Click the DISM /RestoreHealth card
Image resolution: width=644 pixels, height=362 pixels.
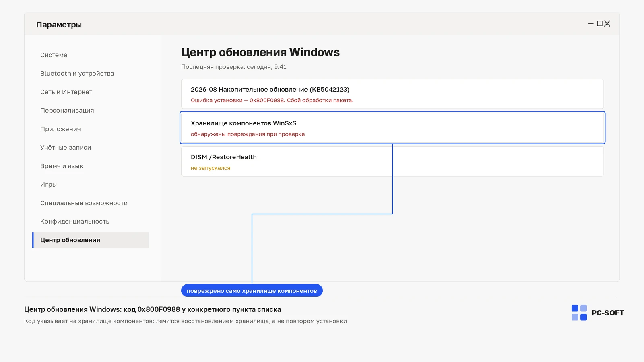point(392,161)
